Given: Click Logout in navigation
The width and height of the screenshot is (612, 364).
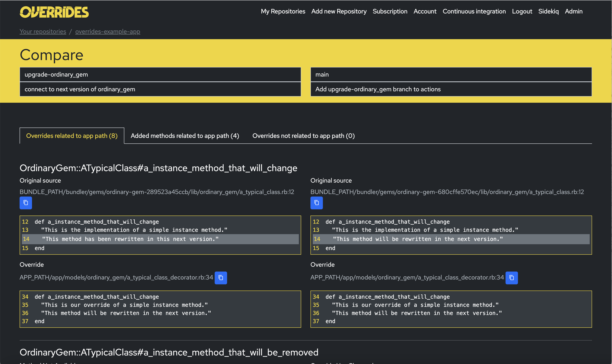Looking at the screenshot, I should pyautogui.click(x=522, y=11).
